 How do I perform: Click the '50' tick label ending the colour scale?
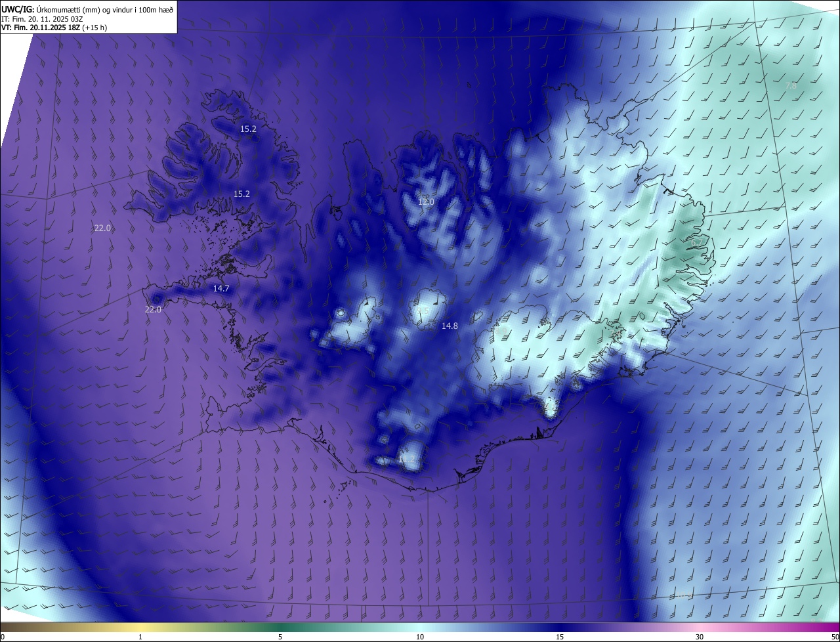835,637
